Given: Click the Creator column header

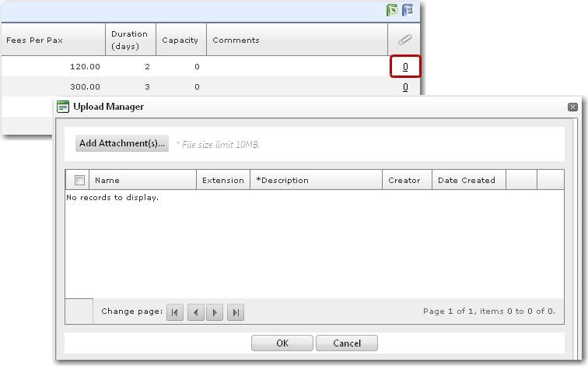Looking at the screenshot, I should pyautogui.click(x=404, y=180).
